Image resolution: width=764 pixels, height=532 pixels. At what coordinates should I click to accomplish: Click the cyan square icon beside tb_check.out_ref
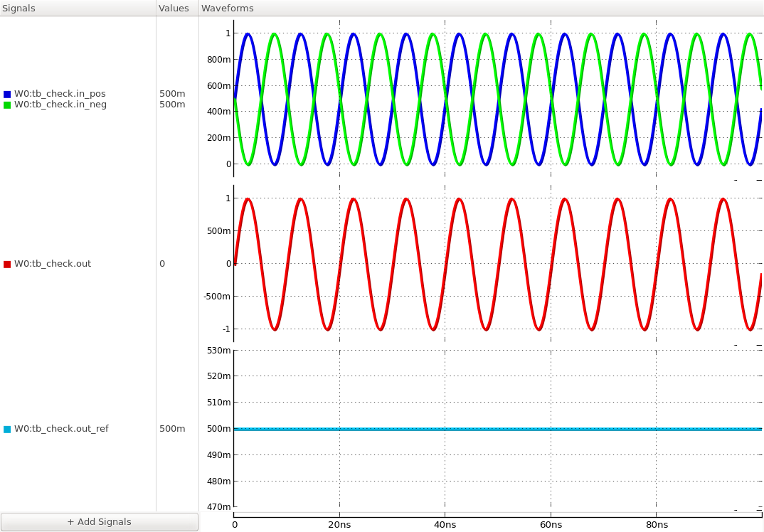[7, 429]
